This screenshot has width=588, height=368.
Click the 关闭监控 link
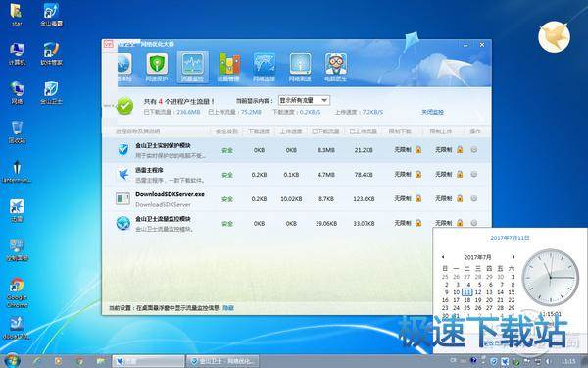432,112
